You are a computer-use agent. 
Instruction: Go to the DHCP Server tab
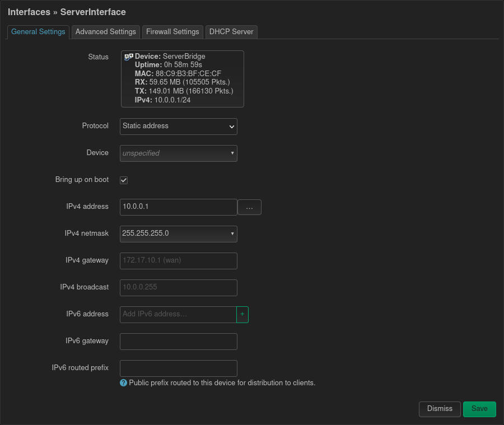click(231, 32)
